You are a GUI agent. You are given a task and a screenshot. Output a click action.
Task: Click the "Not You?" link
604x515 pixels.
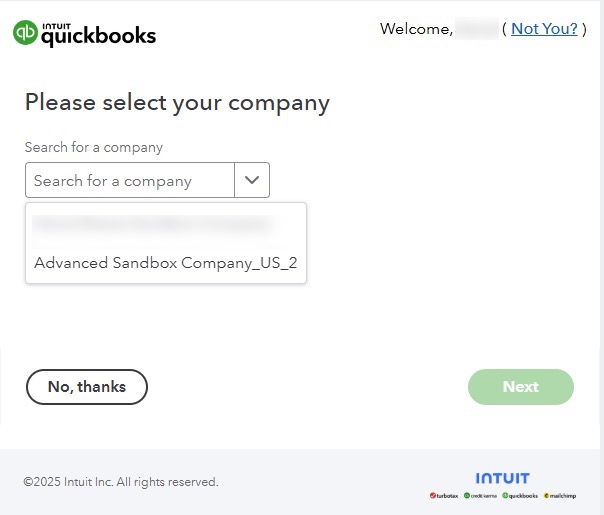coord(544,29)
